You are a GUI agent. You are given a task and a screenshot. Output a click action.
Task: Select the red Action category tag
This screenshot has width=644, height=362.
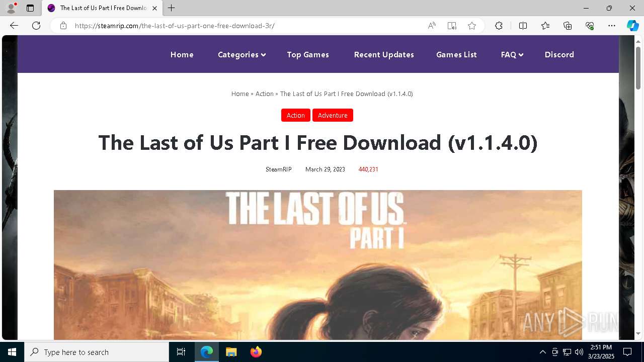(296, 115)
